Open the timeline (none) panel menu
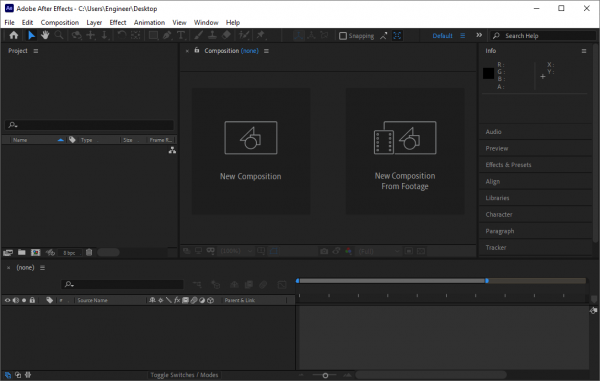The width and height of the screenshot is (600, 381). pos(42,268)
